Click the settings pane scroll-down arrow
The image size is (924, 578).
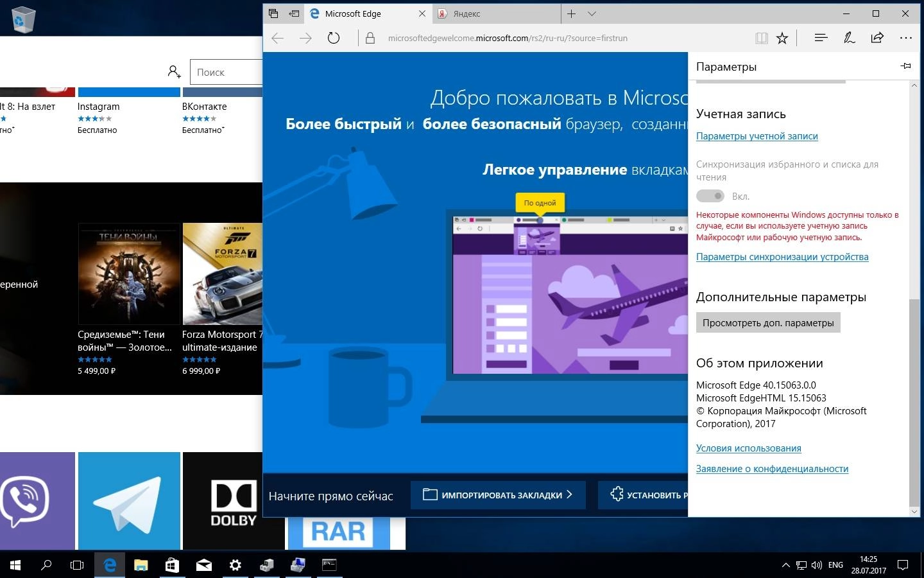914,511
